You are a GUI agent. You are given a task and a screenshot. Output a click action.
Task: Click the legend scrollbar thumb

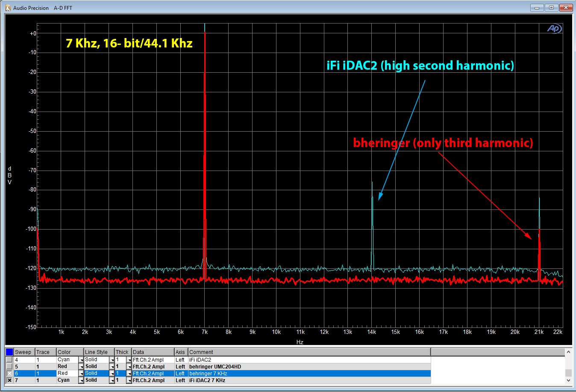[568, 373]
